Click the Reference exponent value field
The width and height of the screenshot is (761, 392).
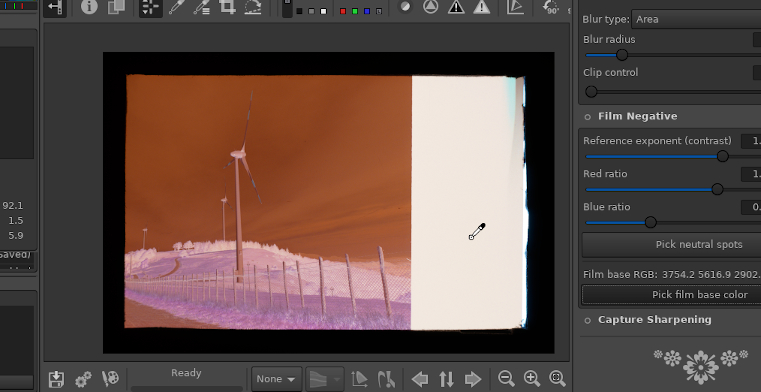751,141
